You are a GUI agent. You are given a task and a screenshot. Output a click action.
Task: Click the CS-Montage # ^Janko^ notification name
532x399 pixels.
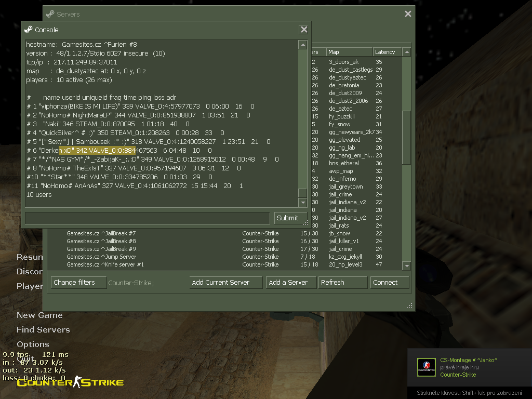pyautogui.click(x=469, y=360)
